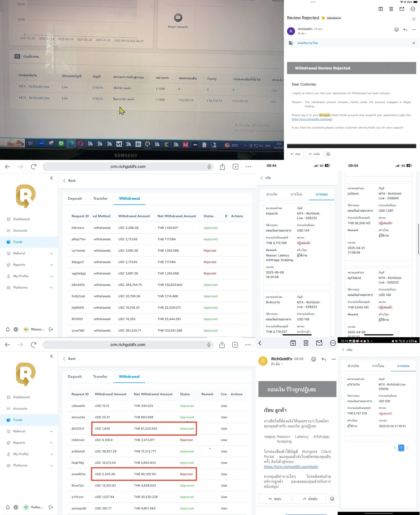420x515 pixels.
Task: Open Zoom from the Windows taskbar
Action: coord(42,143)
